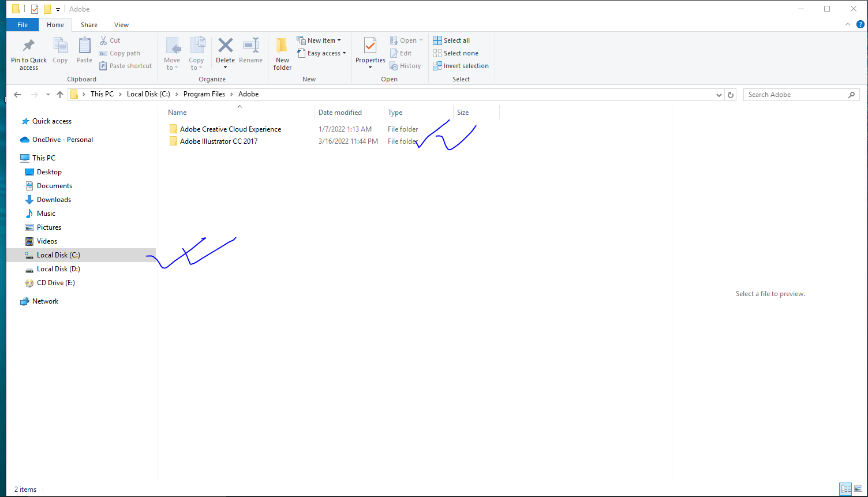Click Select none in ribbon

455,53
